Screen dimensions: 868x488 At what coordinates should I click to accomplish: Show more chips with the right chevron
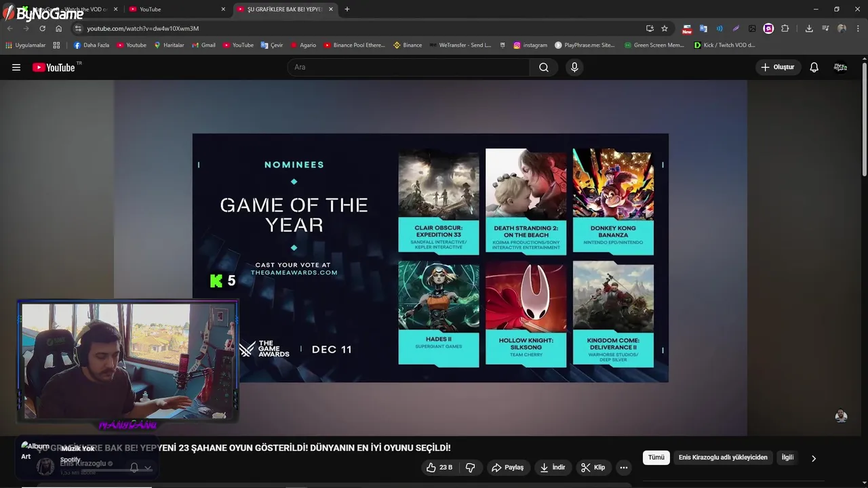(x=814, y=458)
